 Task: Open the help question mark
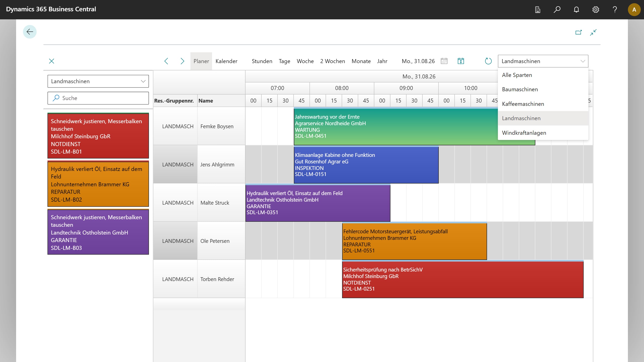tap(615, 10)
